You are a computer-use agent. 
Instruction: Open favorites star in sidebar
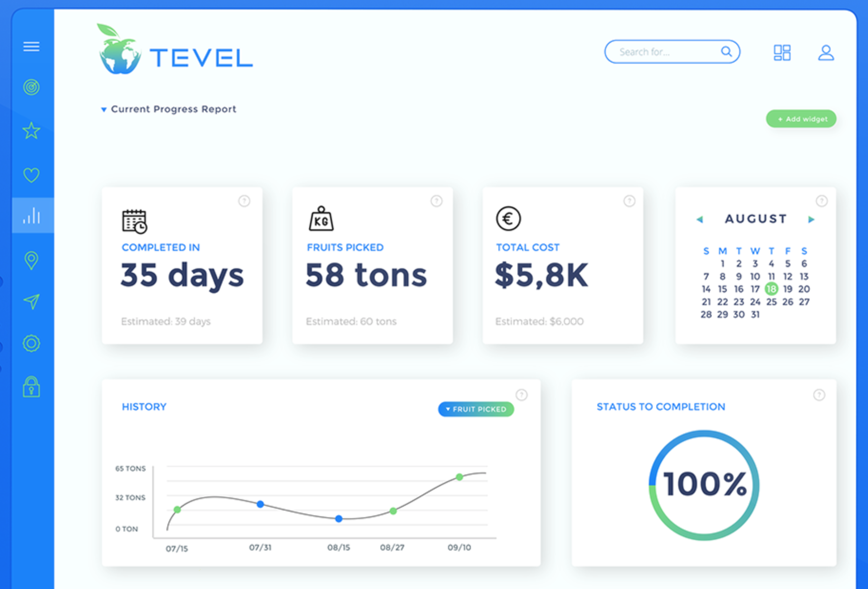31,131
